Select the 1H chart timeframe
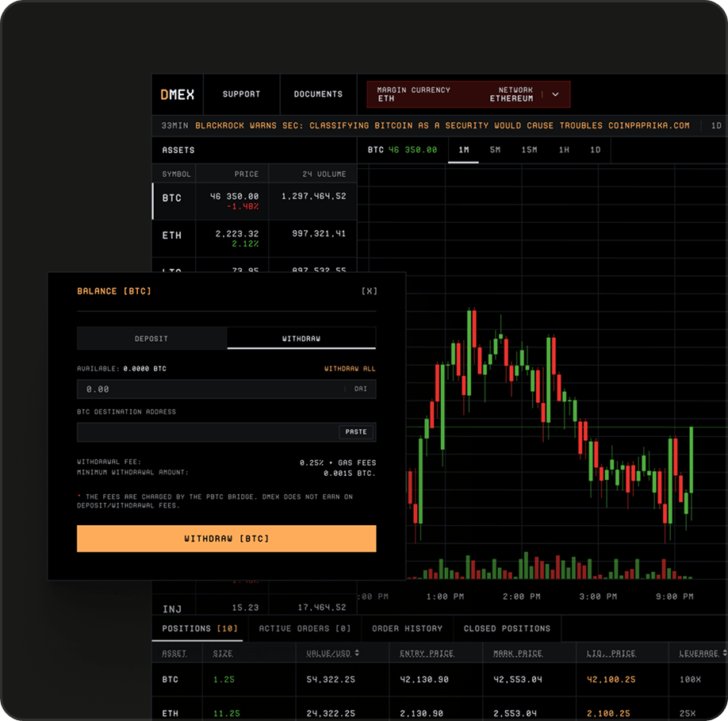 564,150
